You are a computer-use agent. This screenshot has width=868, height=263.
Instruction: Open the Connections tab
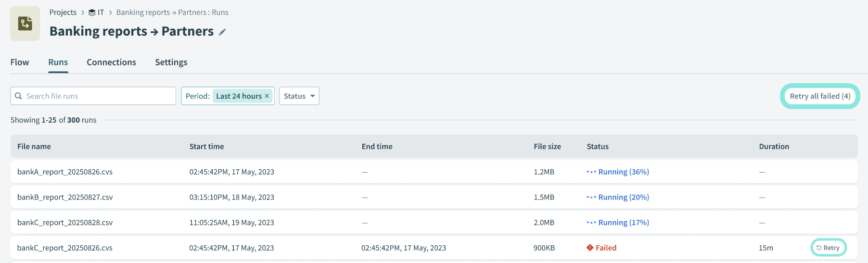[x=111, y=63]
